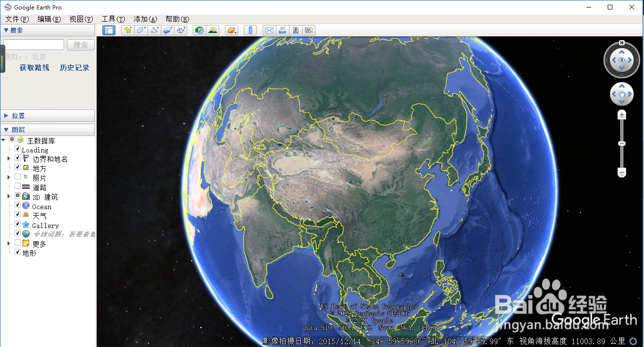Zoom out with the minus button

pyautogui.click(x=622, y=173)
